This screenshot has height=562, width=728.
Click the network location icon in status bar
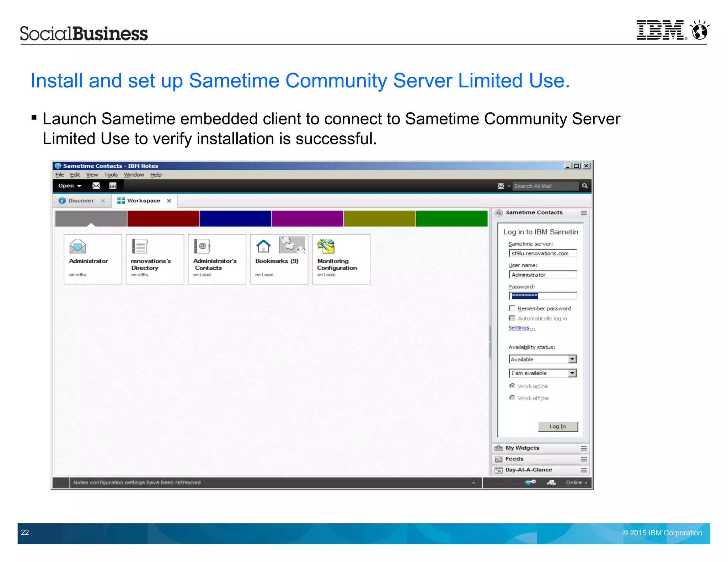click(551, 482)
